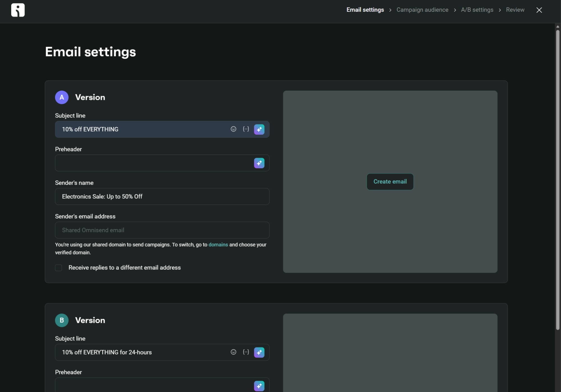Click the 'Sender's email address' label
The width and height of the screenshot is (561, 392).
click(85, 216)
